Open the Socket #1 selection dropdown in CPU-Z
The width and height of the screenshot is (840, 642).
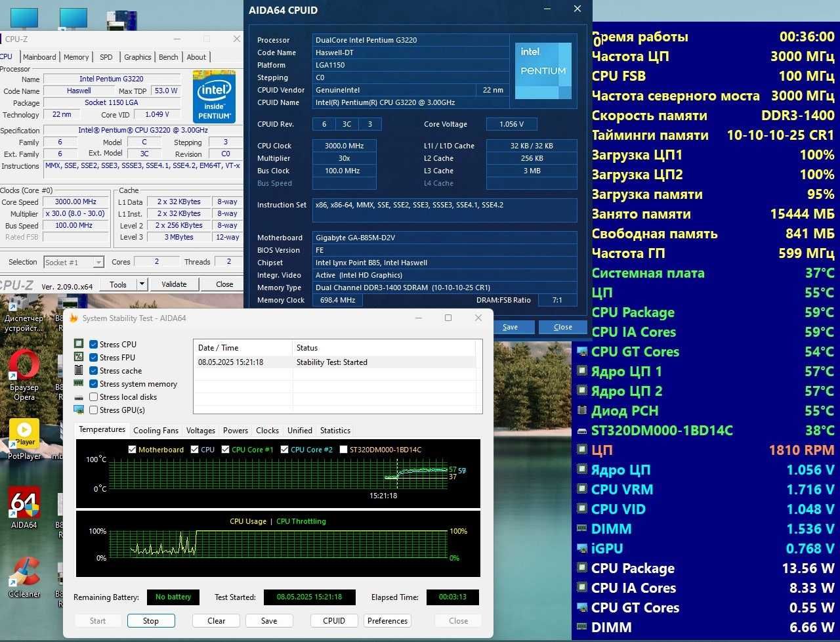(73, 262)
